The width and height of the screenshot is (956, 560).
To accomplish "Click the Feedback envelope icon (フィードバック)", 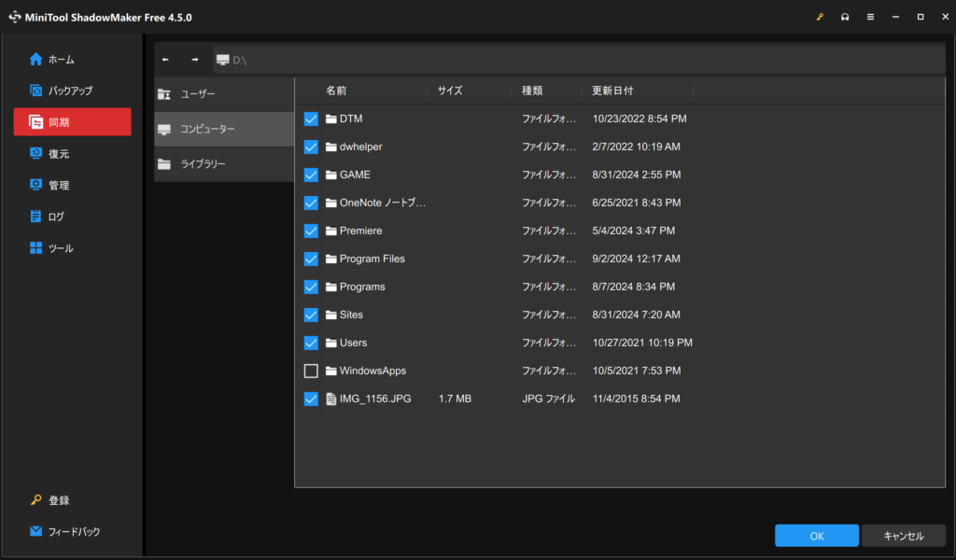I will coord(36,531).
